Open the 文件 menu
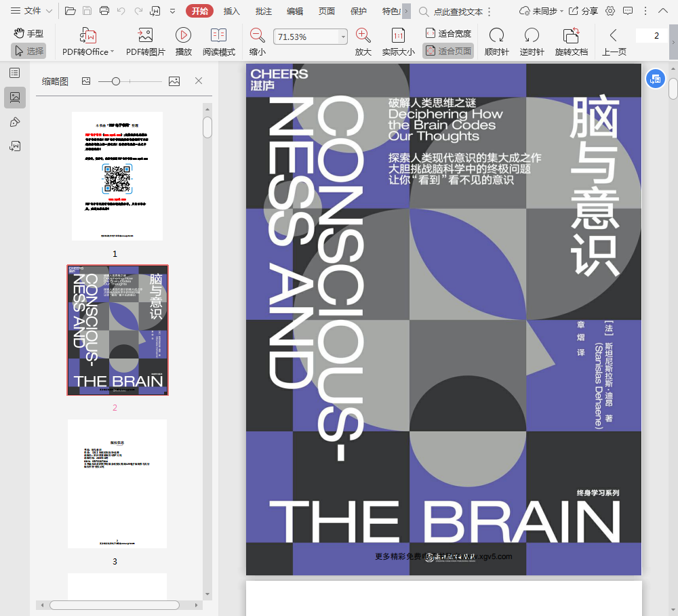This screenshot has width=678, height=616. pos(31,11)
